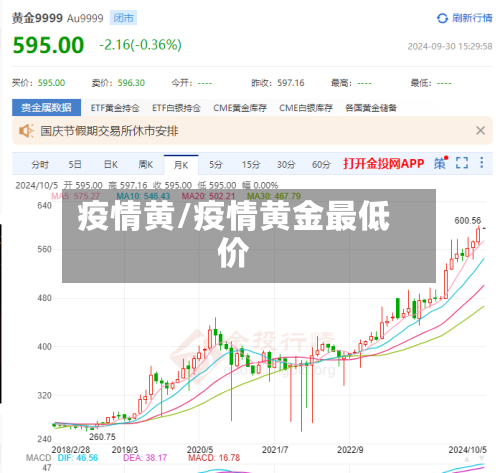
Task: Select the 贵金属数据 tab
Action: click(x=46, y=107)
